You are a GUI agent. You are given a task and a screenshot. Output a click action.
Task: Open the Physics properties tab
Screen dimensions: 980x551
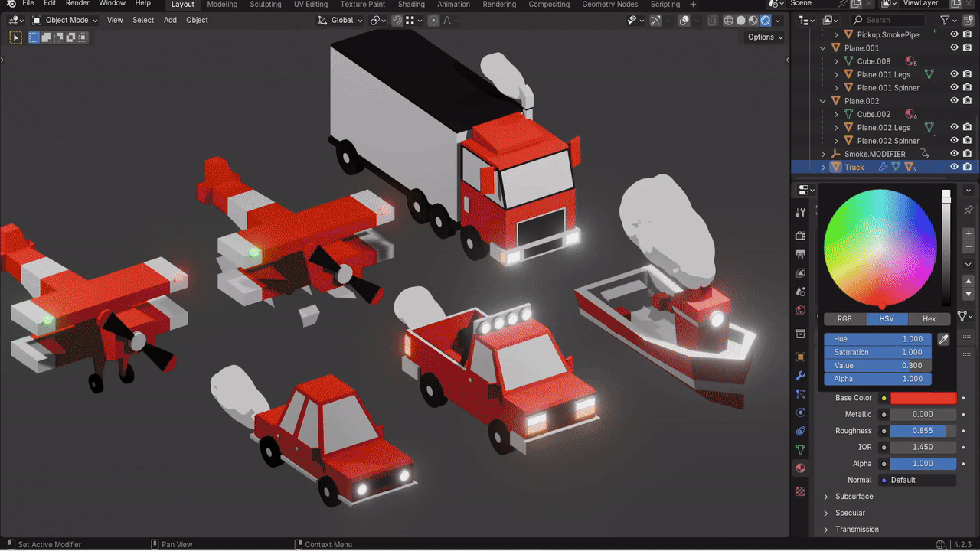[801, 412]
